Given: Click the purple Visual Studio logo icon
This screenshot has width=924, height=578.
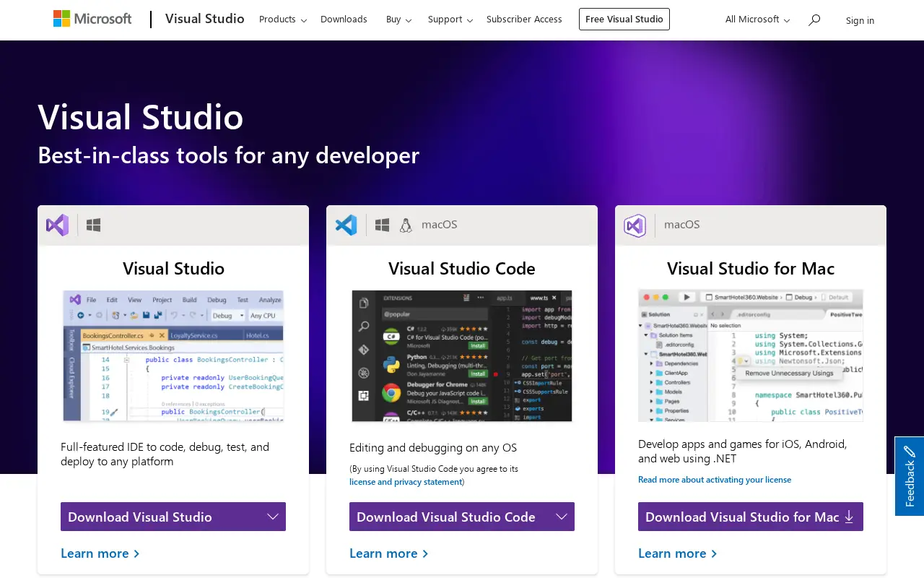Looking at the screenshot, I should coord(58,225).
